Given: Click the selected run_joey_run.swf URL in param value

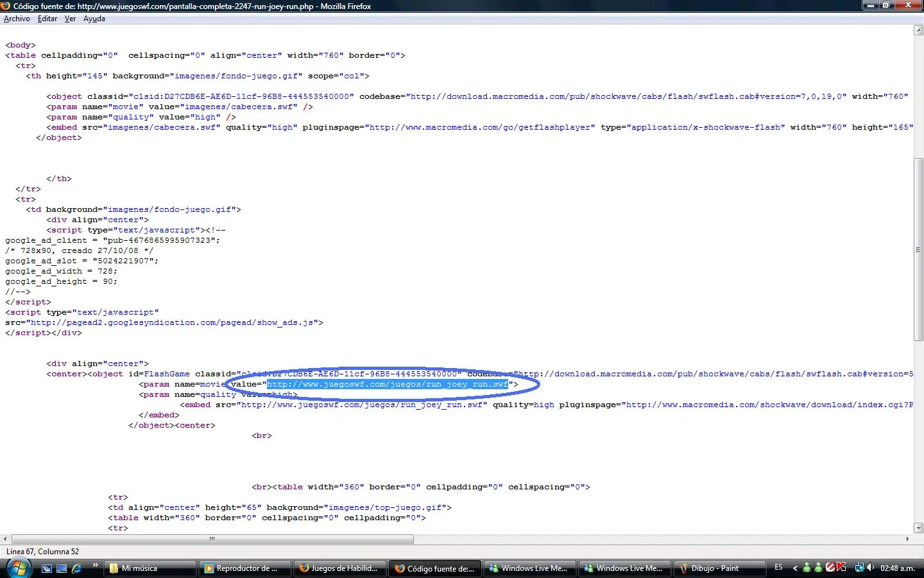Looking at the screenshot, I should [388, 384].
